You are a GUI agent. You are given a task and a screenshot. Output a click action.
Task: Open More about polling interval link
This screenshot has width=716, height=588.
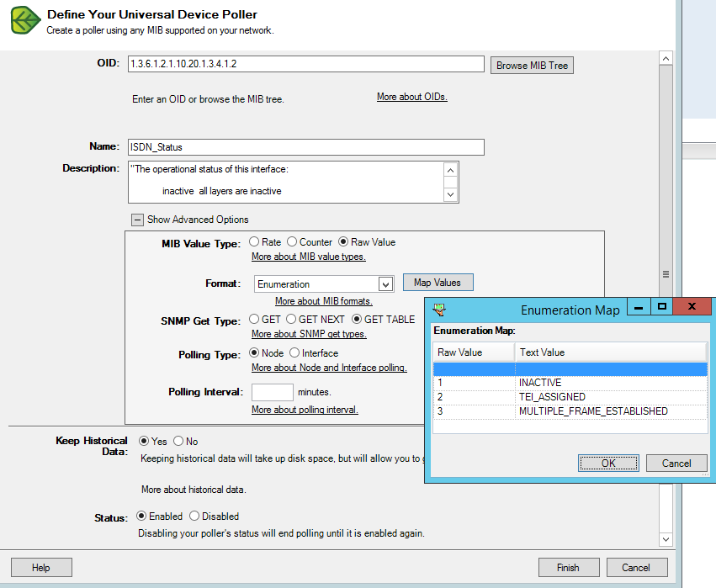tap(305, 410)
